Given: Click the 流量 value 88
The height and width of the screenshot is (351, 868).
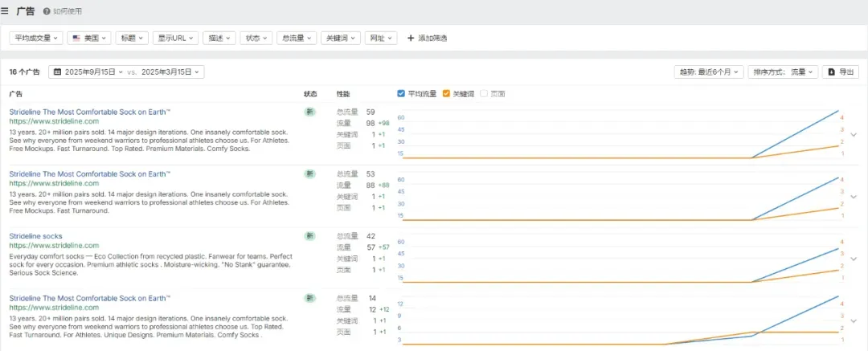Looking at the screenshot, I should point(371,185).
